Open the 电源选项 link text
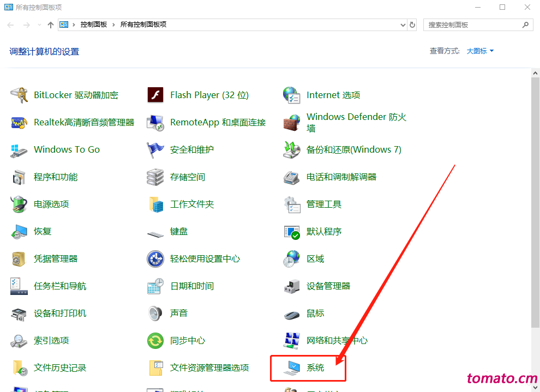Viewport: 540px width, 392px height. point(51,204)
